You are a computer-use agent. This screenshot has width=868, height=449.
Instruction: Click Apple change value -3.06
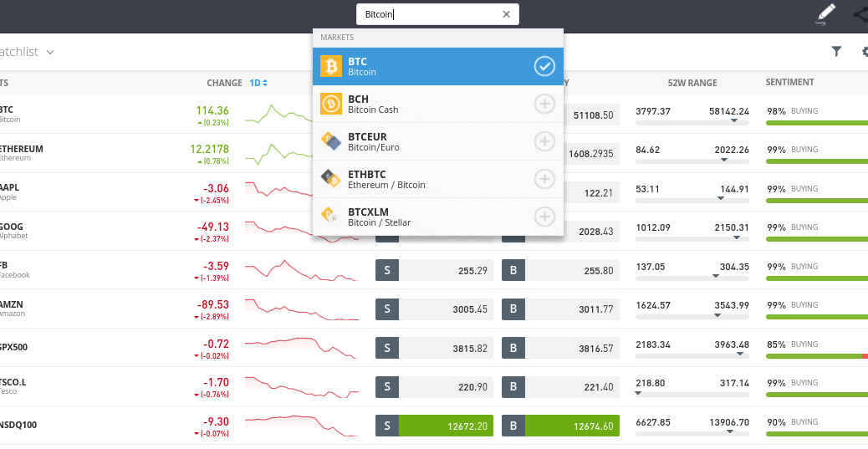[x=216, y=188]
